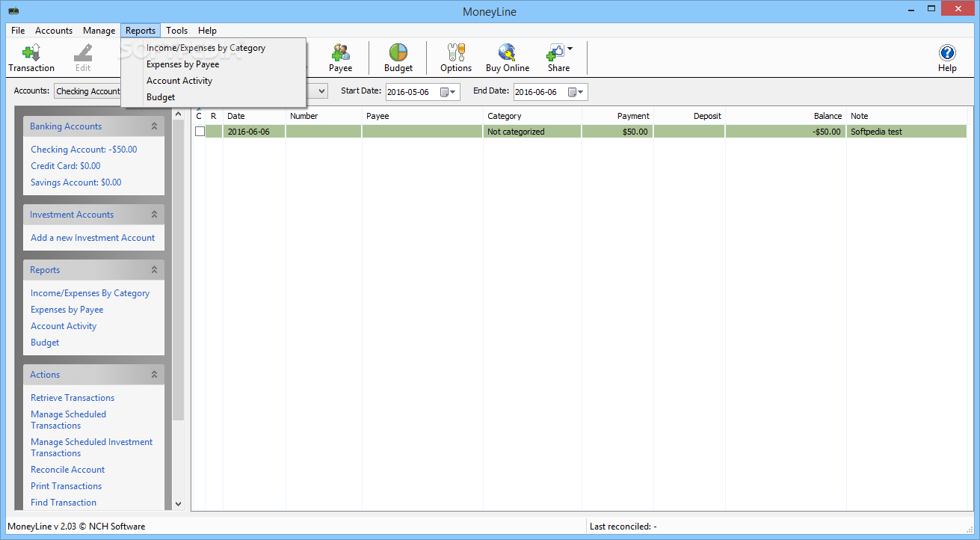Collapse the Investment Accounts panel
The image size is (980, 540).
point(154,215)
